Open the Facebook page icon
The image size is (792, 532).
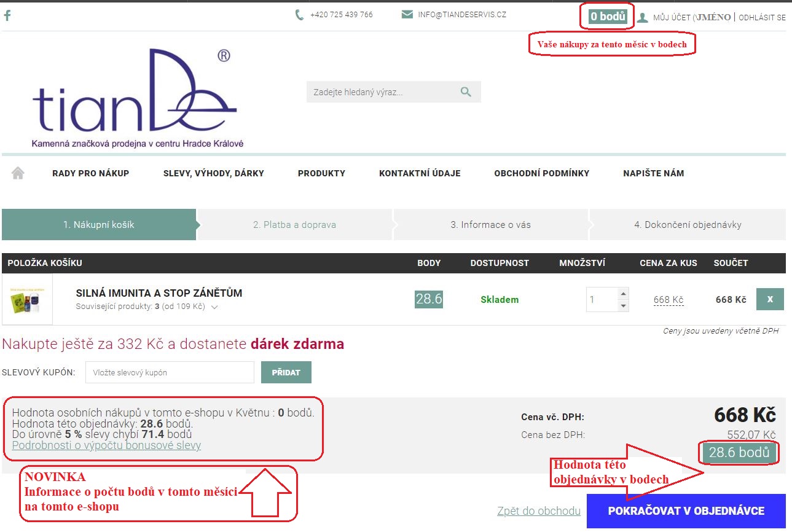click(x=7, y=15)
